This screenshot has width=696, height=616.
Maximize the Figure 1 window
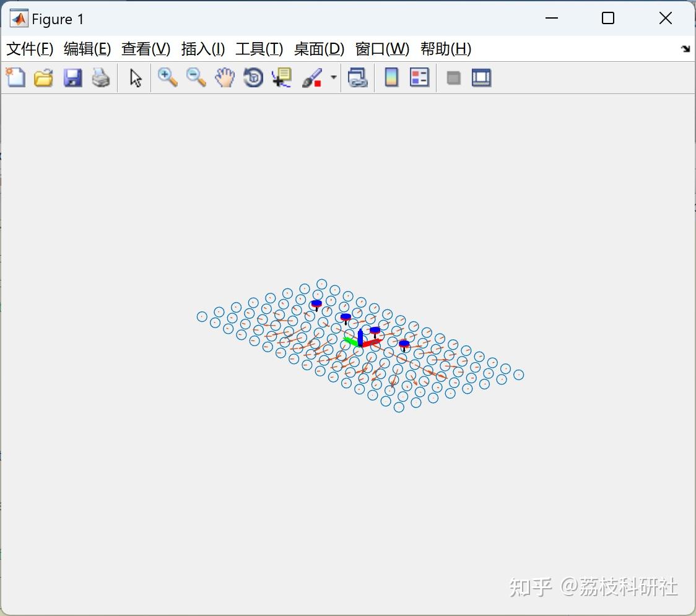click(608, 18)
